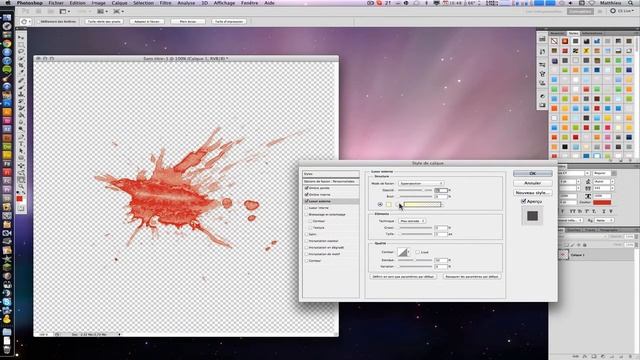Switch to the Styles panel tab

point(573,33)
